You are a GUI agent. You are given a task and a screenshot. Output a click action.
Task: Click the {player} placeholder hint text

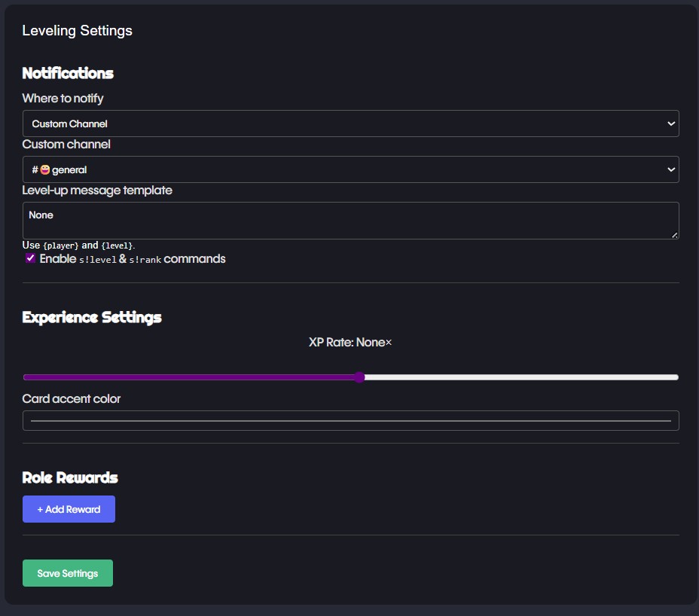tap(61, 245)
